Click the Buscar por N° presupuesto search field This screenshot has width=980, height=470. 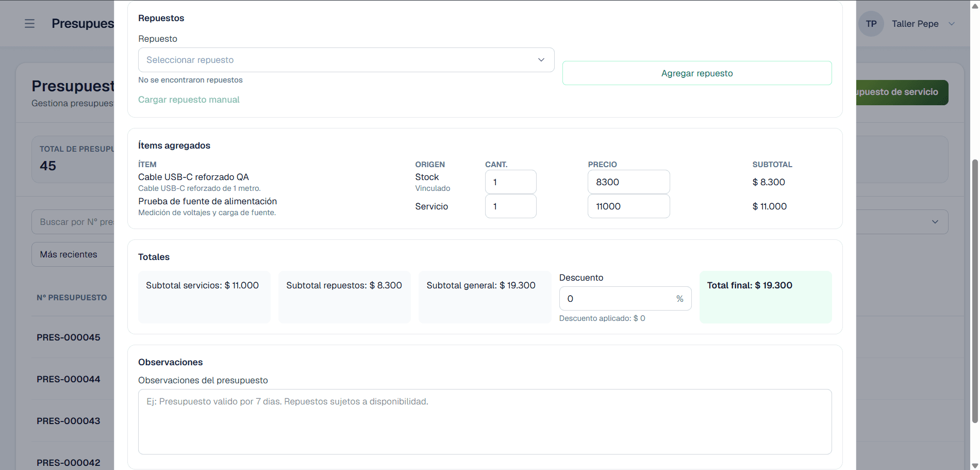(x=73, y=222)
